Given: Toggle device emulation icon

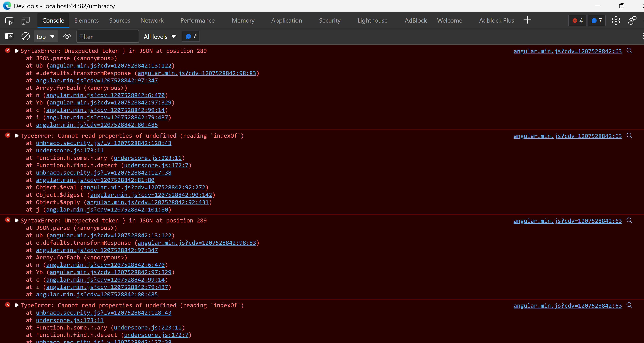Looking at the screenshot, I should [x=25, y=21].
